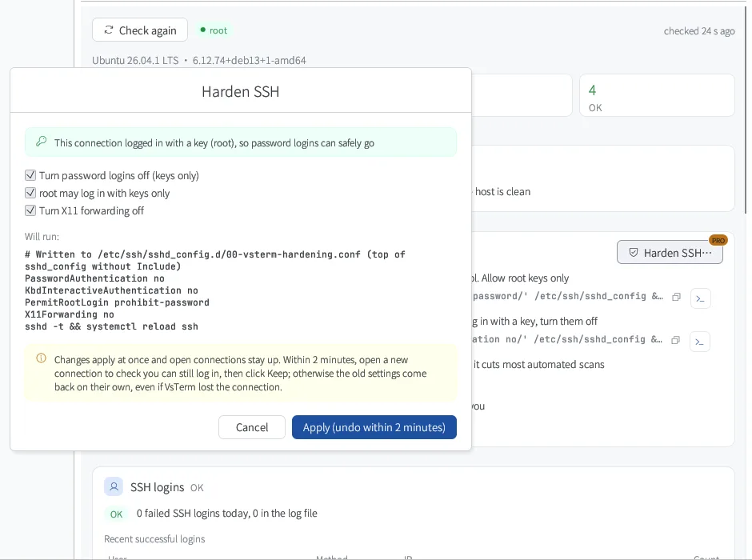Click '0 failed SSH logins today' text
The image size is (752, 560).
pos(193,514)
